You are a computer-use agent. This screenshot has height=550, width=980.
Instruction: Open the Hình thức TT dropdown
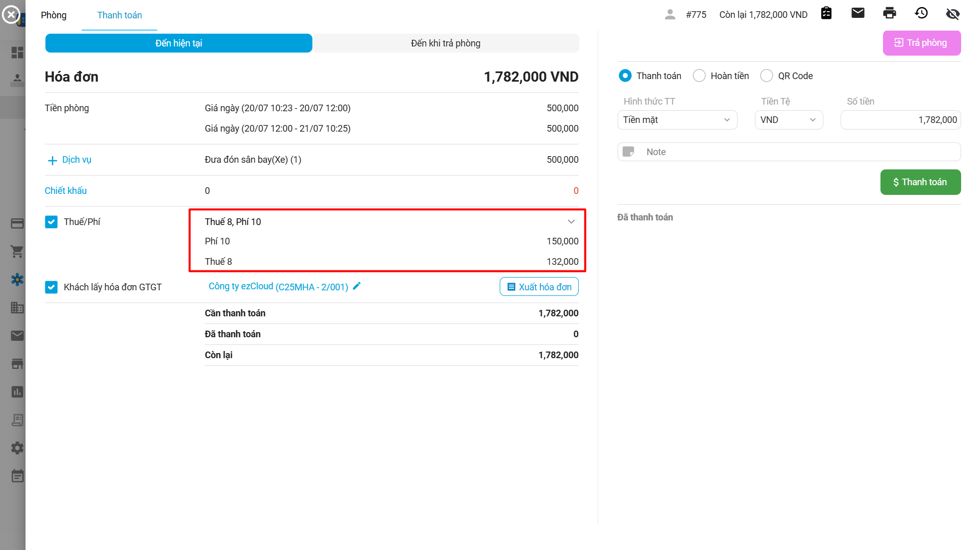677,120
